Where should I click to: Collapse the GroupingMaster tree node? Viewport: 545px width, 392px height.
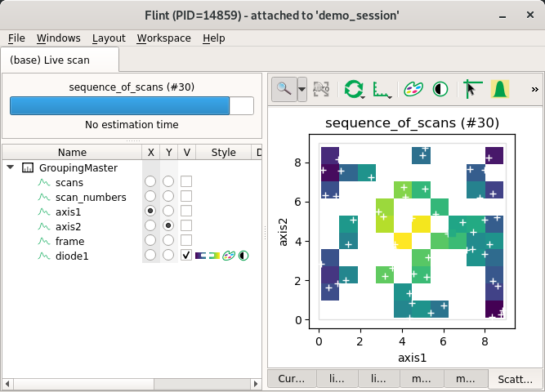click(x=11, y=167)
